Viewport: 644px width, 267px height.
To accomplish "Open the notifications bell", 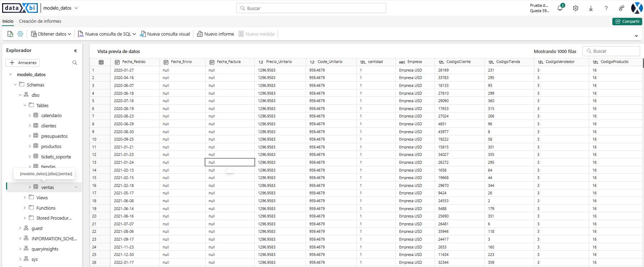I will 560,8.
